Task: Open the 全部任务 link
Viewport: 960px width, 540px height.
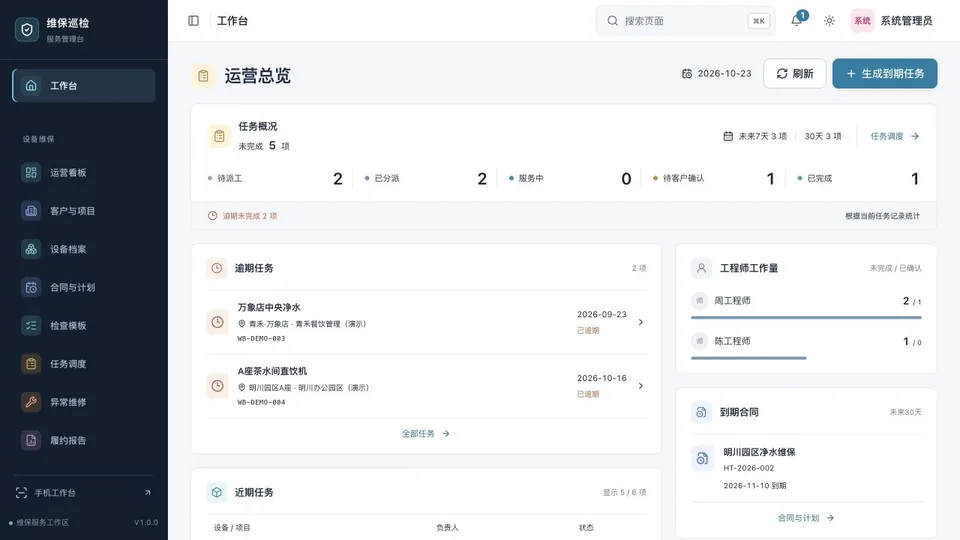Action: pos(426,433)
